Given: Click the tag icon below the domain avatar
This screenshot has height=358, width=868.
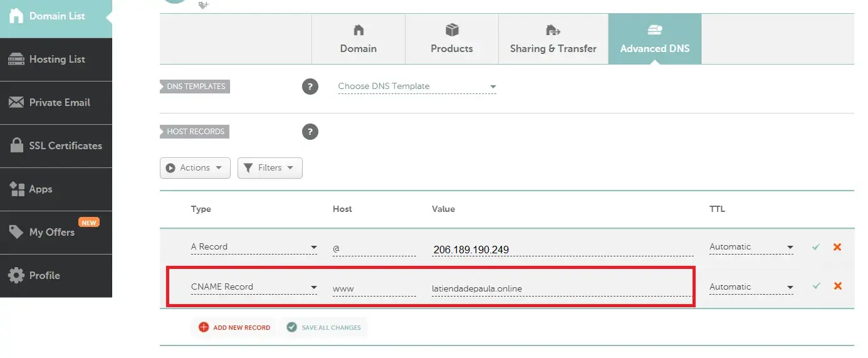Looking at the screenshot, I should tap(203, 5).
